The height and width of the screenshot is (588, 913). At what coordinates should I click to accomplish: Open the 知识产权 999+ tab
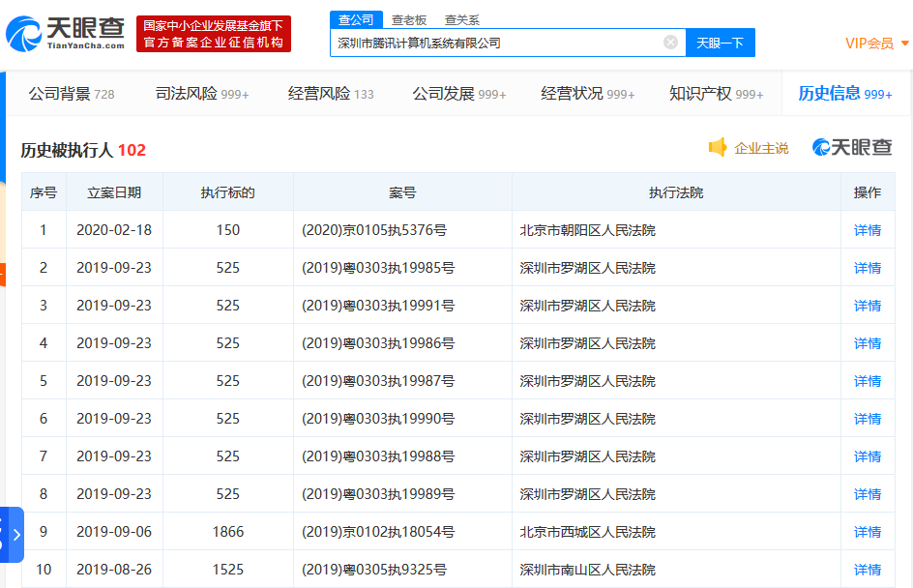(717, 94)
